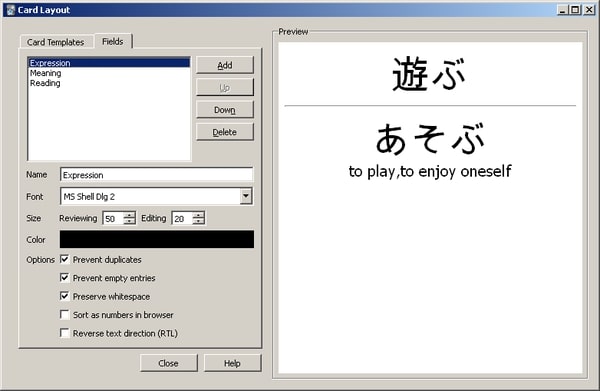Click the hiragana reading あそぶ in Preview
The height and width of the screenshot is (391, 600).
click(x=430, y=138)
